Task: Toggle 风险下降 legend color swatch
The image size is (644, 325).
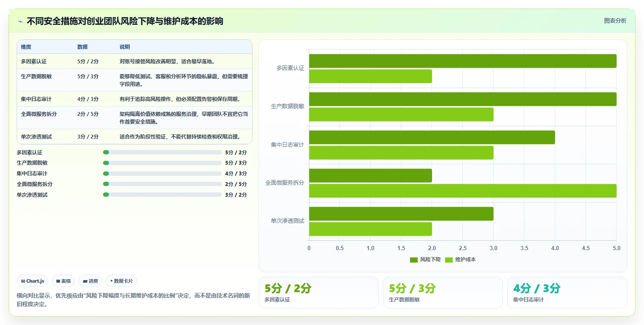Action: pyautogui.click(x=414, y=260)
